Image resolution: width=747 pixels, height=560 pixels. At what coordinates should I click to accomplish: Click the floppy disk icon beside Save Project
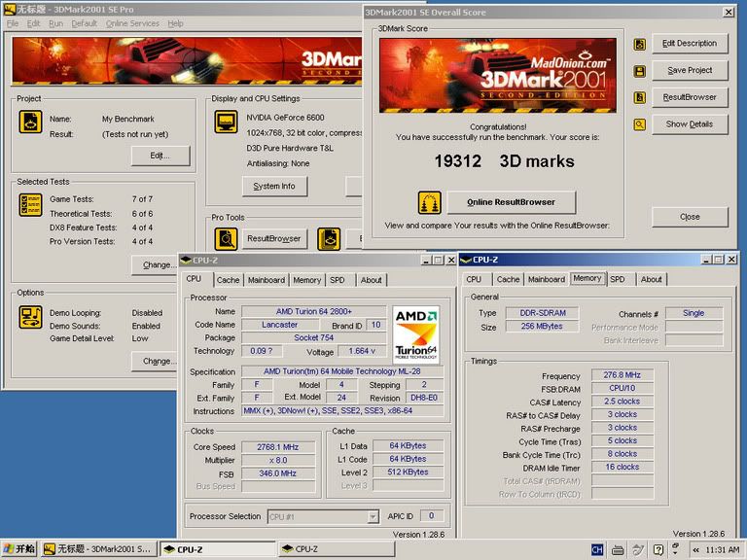click(639, 71)
